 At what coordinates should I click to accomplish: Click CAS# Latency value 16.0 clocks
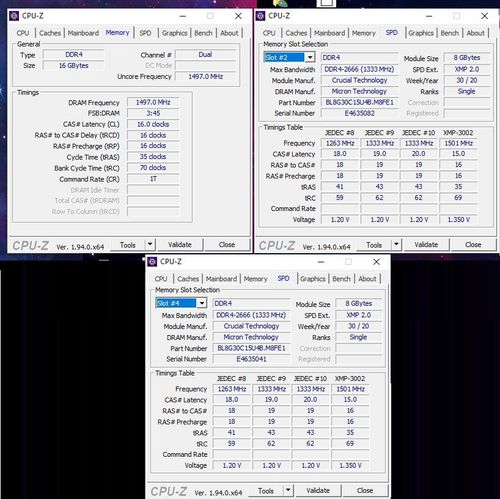[153, 124]
